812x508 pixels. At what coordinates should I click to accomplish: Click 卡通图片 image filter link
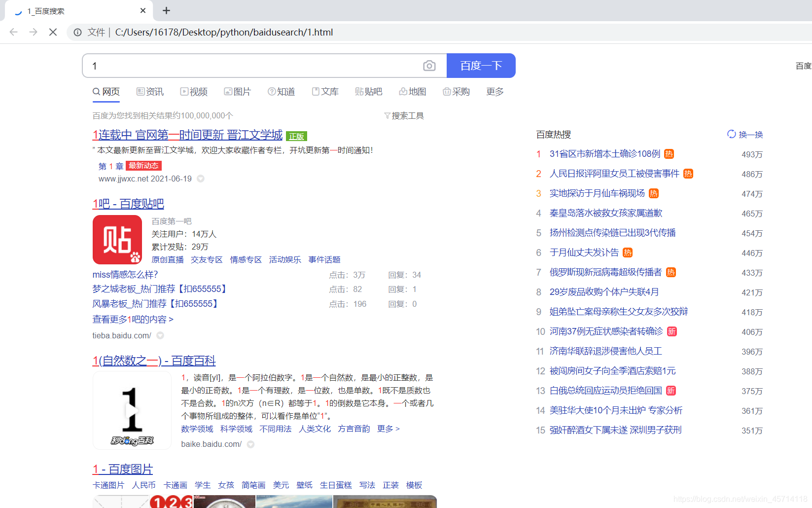(108, 485)
